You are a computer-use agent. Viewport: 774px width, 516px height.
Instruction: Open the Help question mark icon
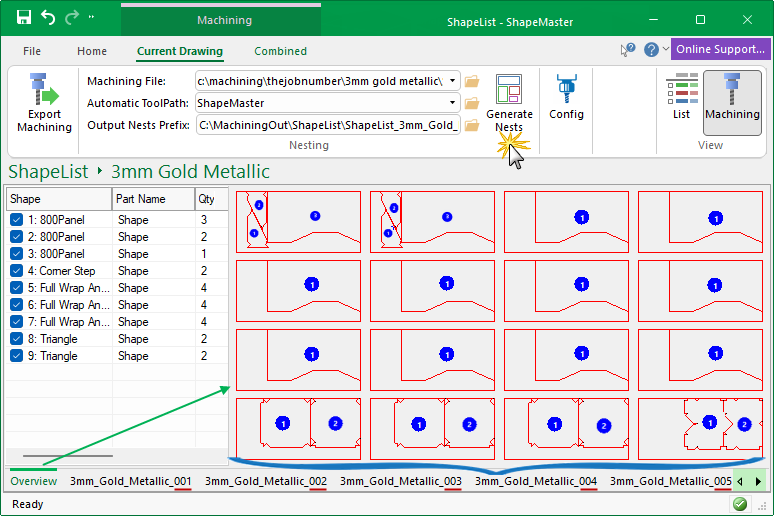(x=651, y=50)
